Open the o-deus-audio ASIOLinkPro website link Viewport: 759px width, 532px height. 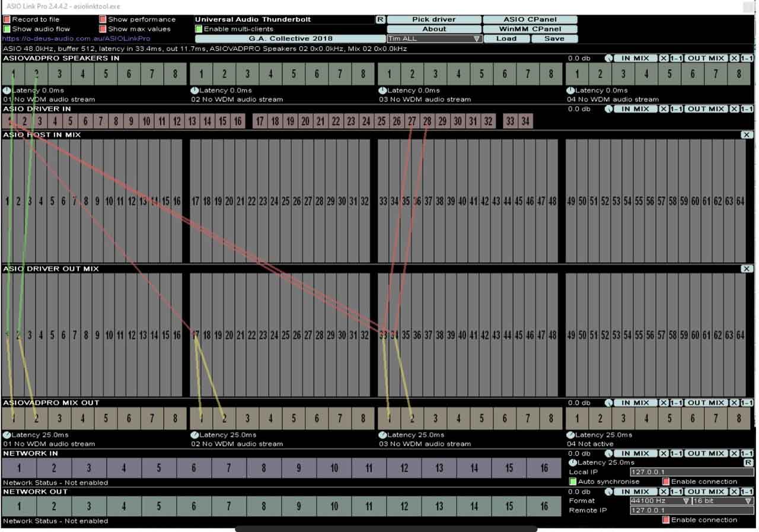[76, 39]
